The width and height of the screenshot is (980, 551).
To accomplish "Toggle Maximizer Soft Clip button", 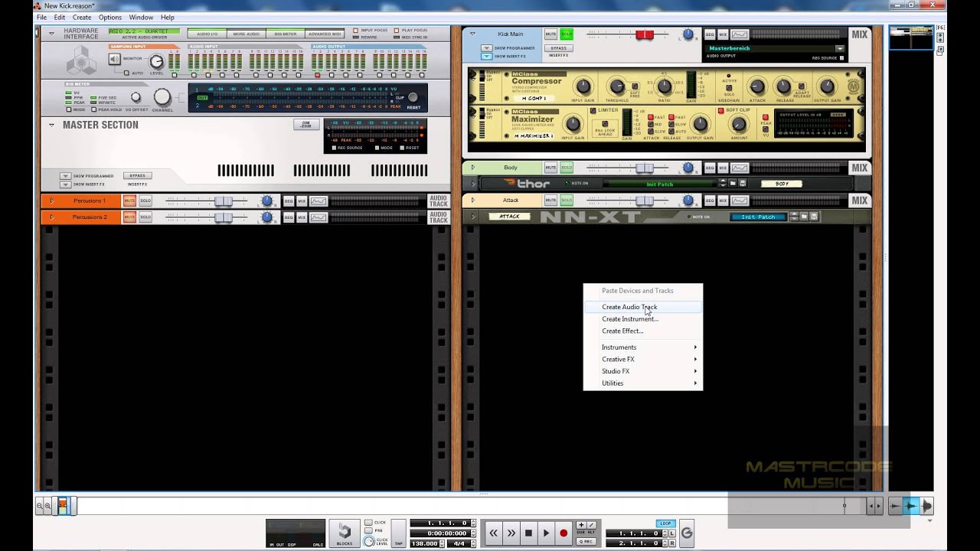I will pyautogui.click(x=720, y=111).
